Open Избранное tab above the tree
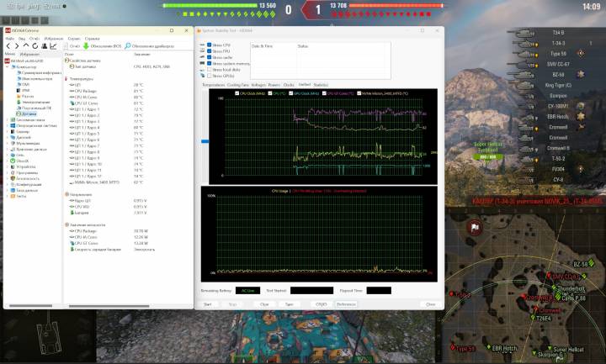Image resolution: width=606 pixels, height=364 pixels. 29,54
